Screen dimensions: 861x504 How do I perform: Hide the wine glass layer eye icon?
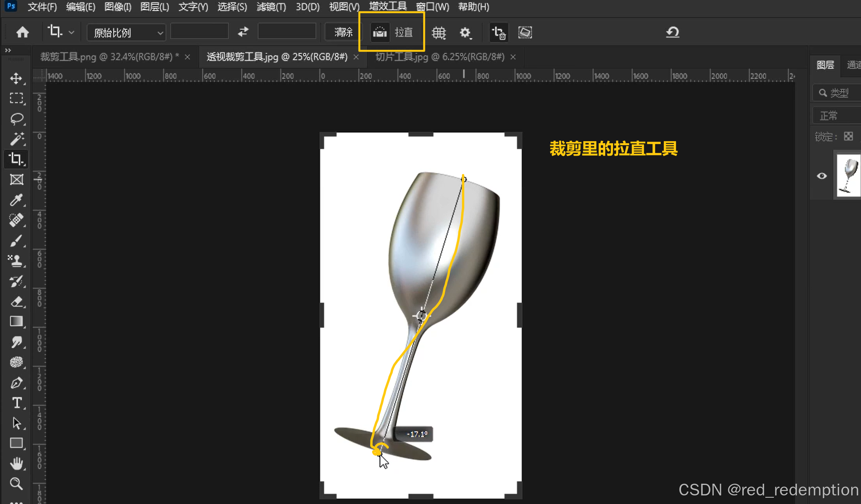coord(822,176)
